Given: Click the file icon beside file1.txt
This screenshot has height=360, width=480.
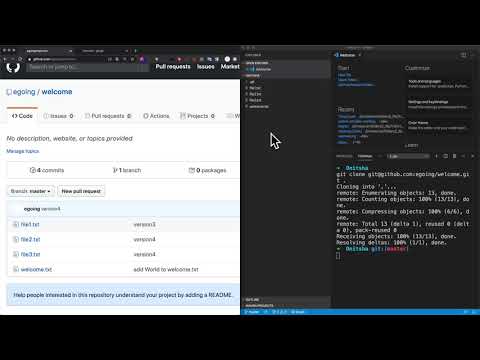Looking at the screenshot, I should pyautogui.click(x=15, y=224).
